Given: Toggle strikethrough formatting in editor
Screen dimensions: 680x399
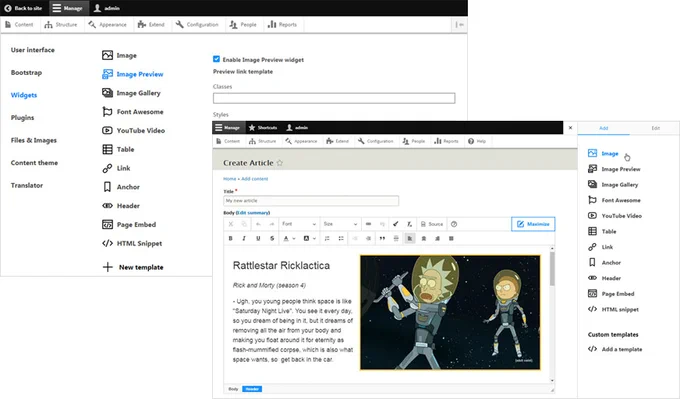Looking at the screenshot, I should (x=272, y=239).
